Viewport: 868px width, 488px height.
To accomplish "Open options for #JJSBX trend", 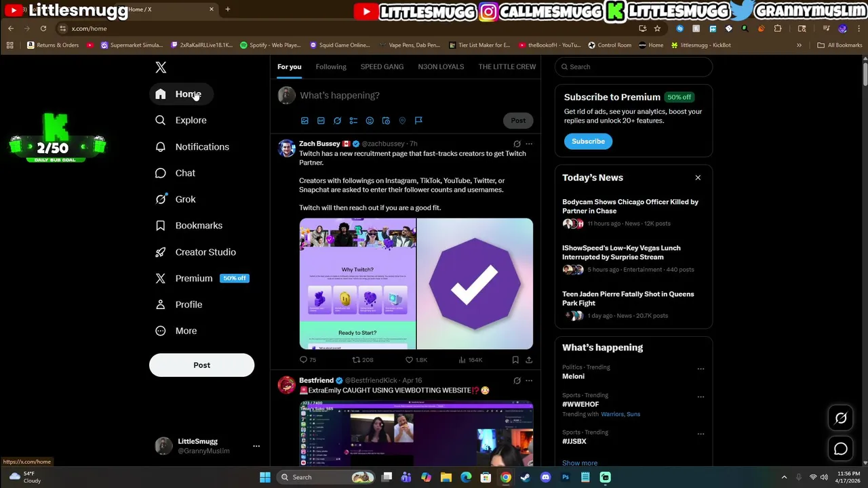I will [701, 434].
